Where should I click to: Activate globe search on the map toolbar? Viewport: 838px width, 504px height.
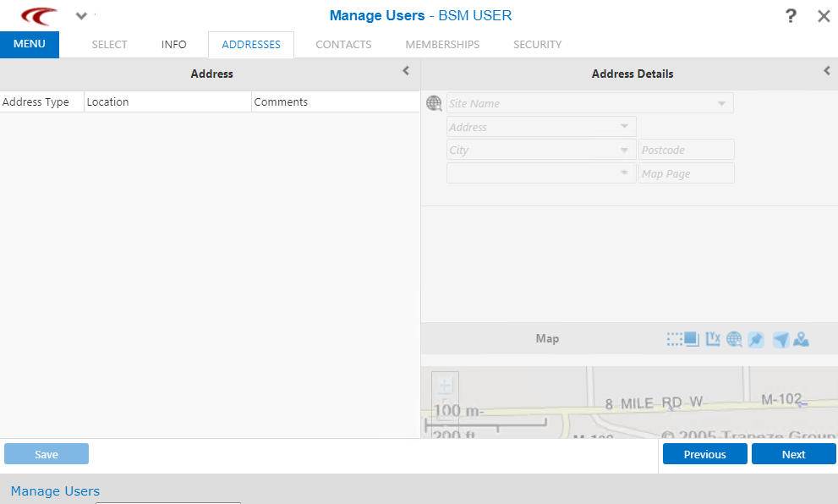[x=734, y=338]
